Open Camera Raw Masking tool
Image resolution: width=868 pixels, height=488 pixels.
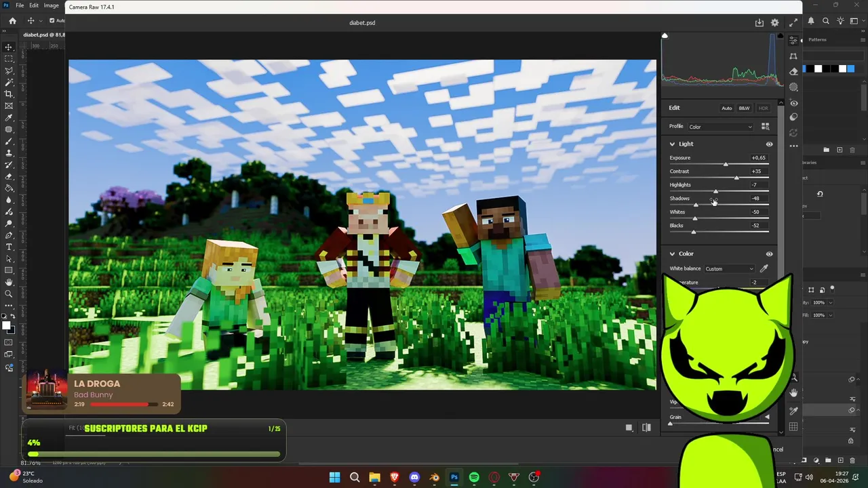[793, 87]
